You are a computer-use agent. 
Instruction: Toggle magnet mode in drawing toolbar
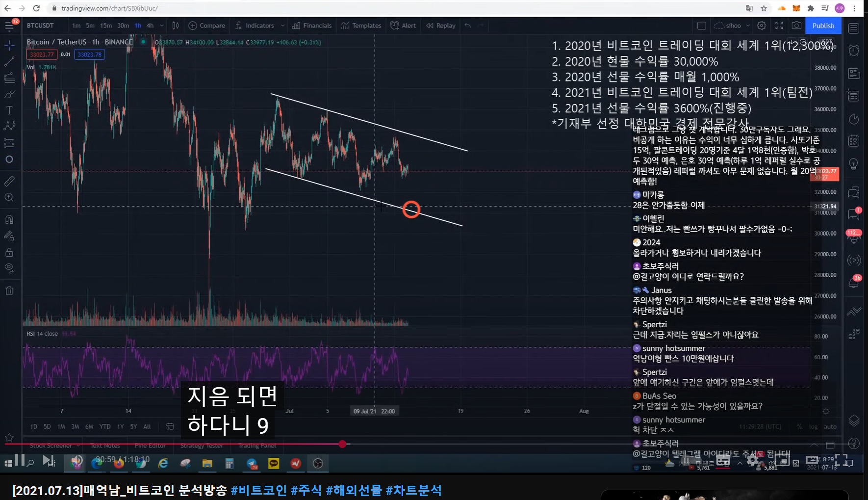[9, 219]
